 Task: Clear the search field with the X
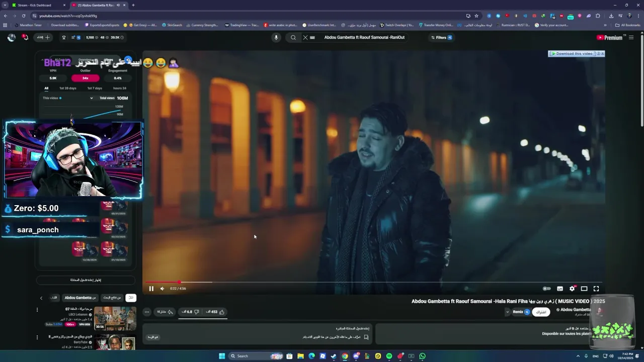click(x=305, y=37)
